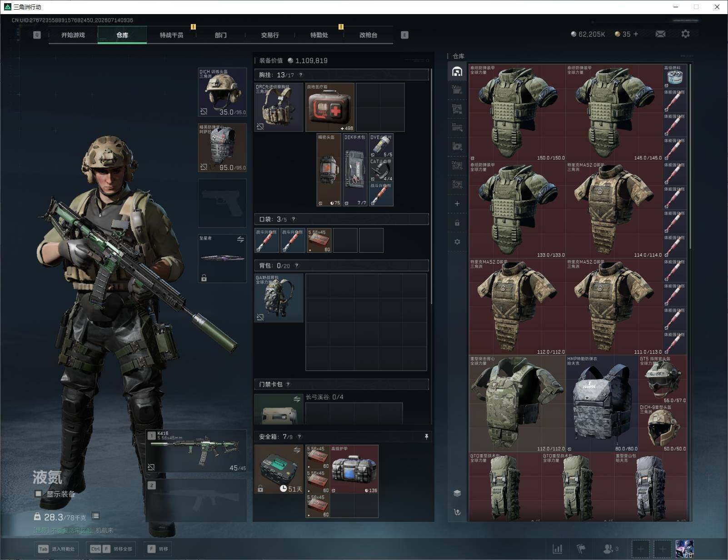
Task: Click the warehouse vertical scrollbar
Action: [x=690, y=157]
